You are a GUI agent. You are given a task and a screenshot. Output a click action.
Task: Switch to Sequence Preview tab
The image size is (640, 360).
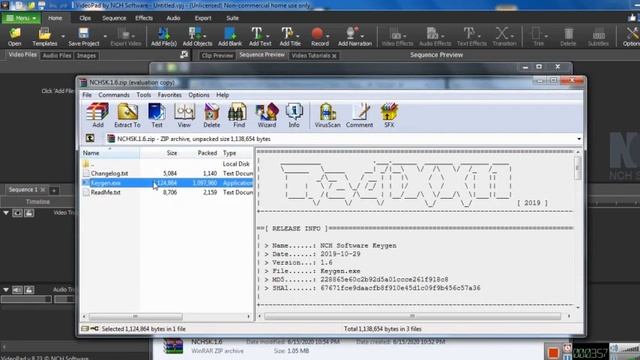click(x=262, y=55)
